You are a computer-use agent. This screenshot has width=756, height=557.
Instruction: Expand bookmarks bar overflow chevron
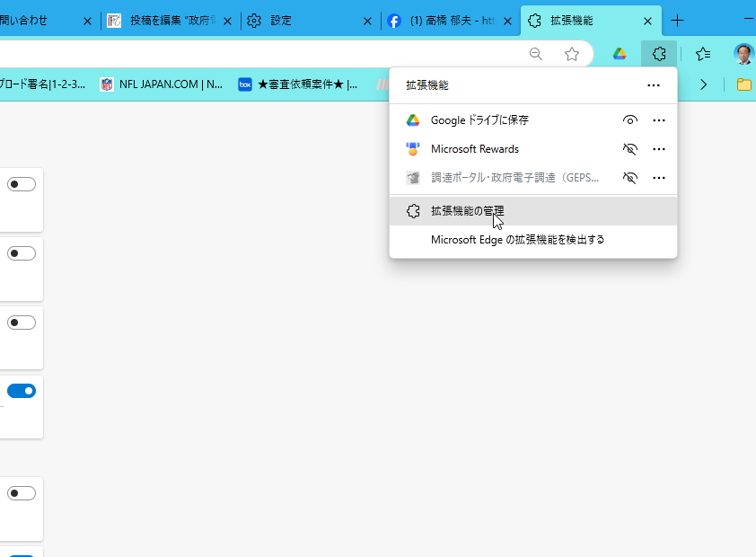[x=703, y=84]
